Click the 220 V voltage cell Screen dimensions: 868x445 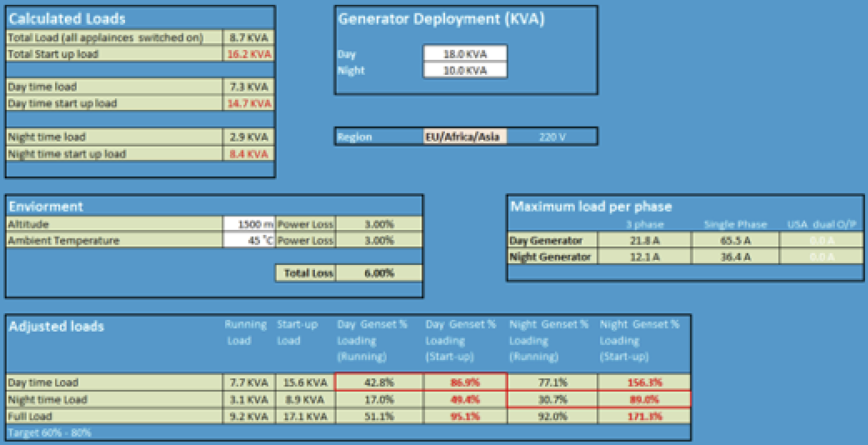[552, 137]
